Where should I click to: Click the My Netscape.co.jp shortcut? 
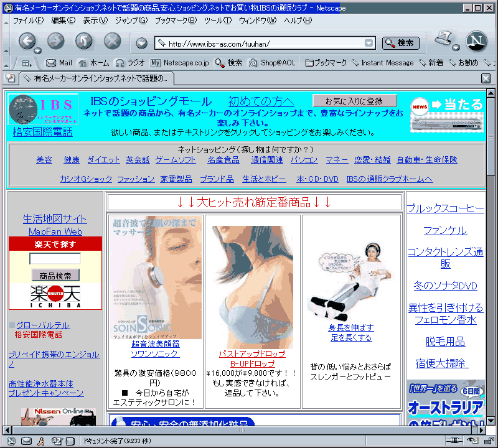pyautogui.click(x=180, y=63)
